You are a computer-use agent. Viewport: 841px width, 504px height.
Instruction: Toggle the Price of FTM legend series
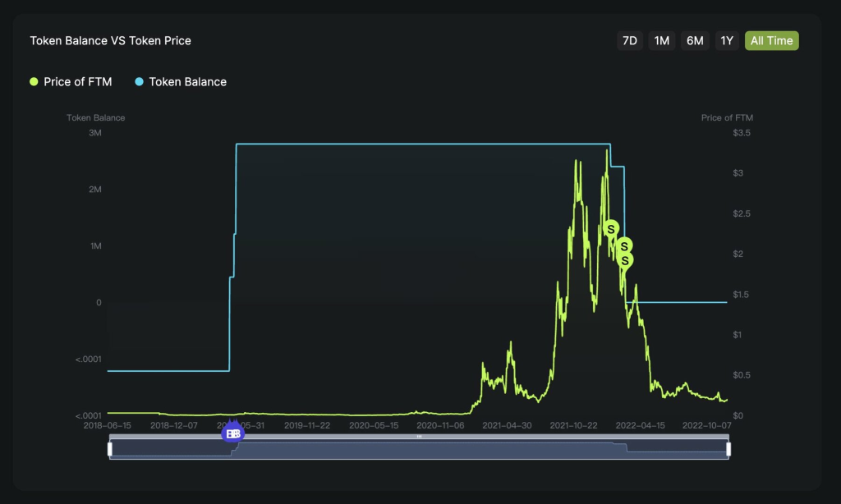point(71,82)
